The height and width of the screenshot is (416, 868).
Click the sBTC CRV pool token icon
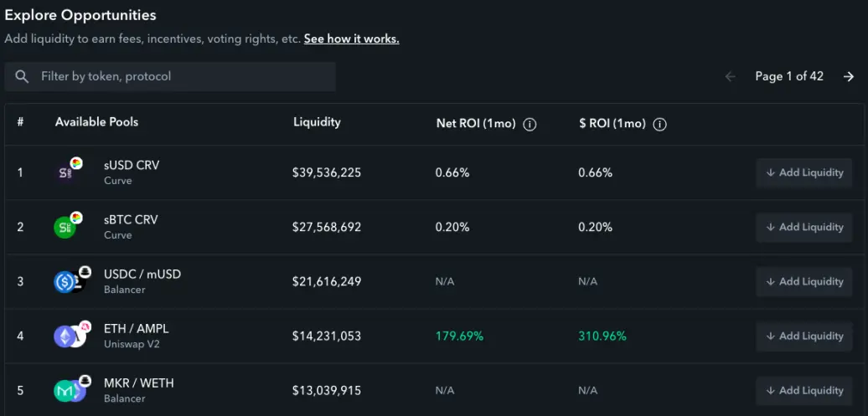(68, 226)
